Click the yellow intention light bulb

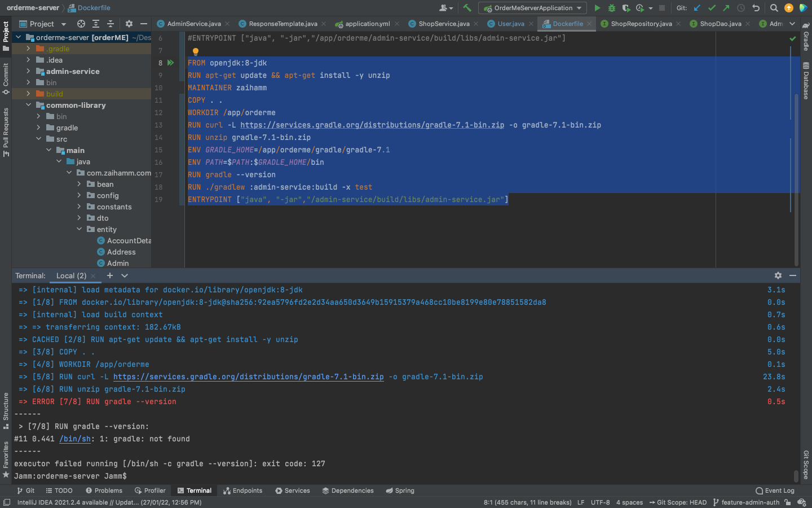pos(196,51)
